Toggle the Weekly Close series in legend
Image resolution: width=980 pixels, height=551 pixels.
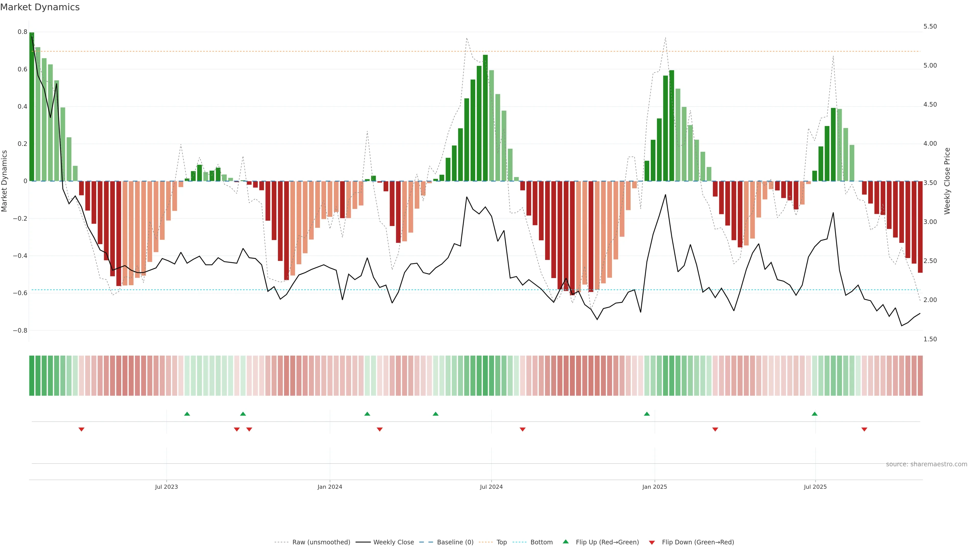click(x=393, y=542)
